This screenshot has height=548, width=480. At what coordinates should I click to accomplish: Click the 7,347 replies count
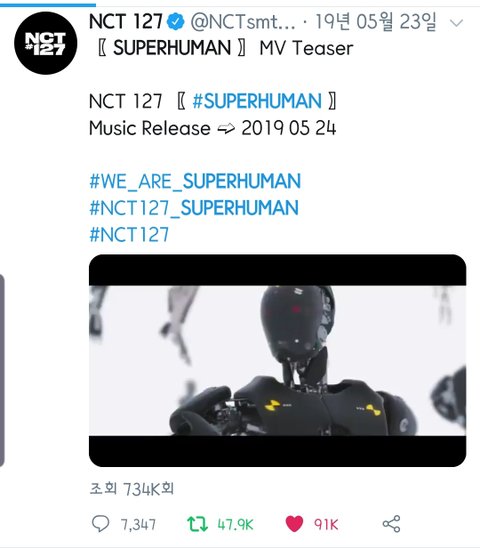pos(138,525)
